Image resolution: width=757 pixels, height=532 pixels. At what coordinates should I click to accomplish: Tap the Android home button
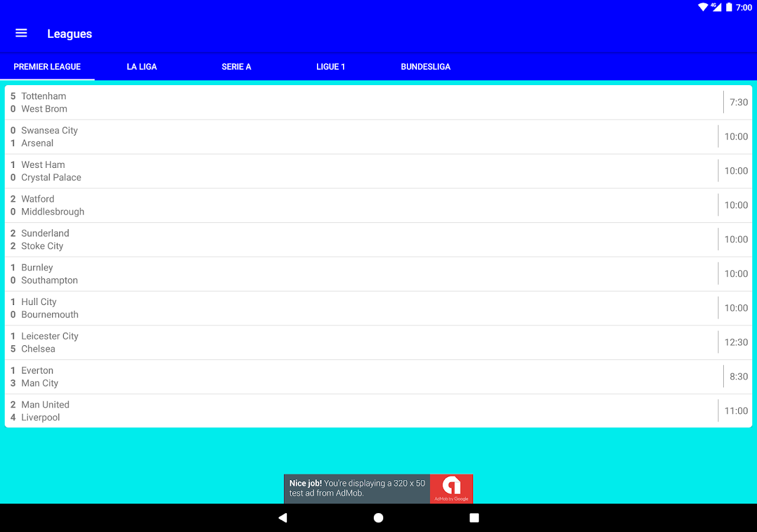point(378,518)
